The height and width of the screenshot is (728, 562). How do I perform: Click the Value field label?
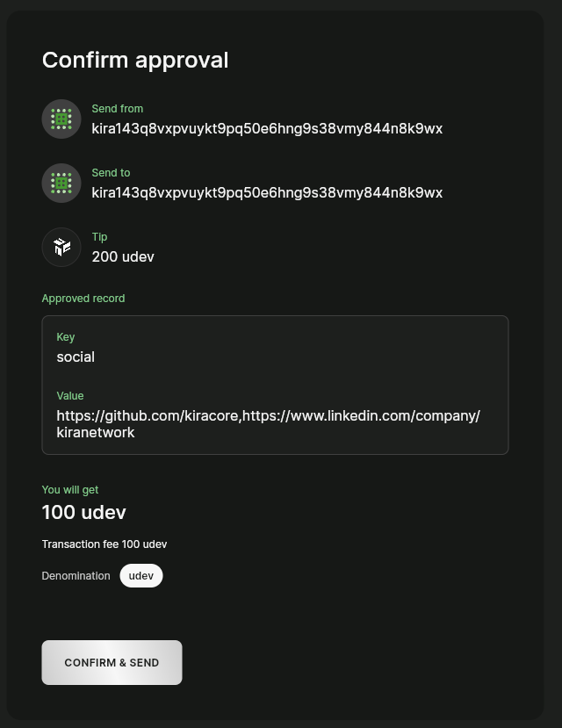(x=70, y=396)
